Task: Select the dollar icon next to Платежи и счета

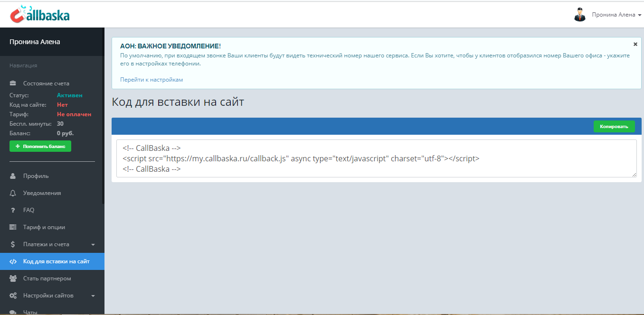Action: (12, 244)
